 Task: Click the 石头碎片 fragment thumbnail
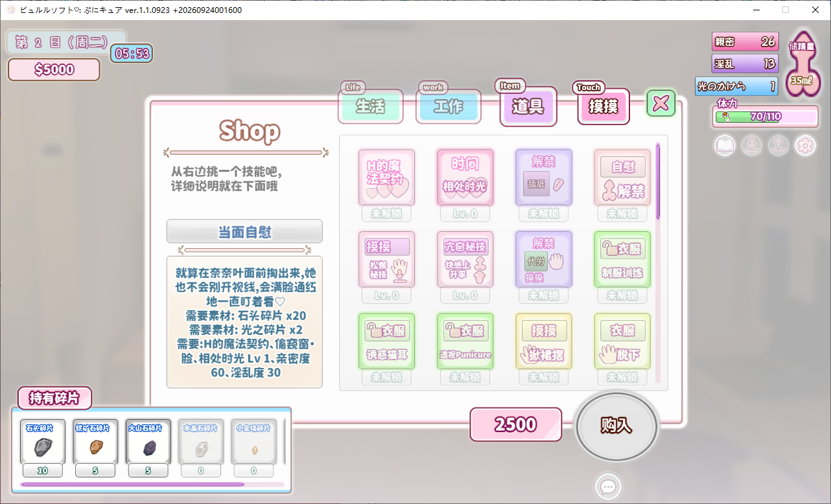pyautogui.click(x=43, y=441)
